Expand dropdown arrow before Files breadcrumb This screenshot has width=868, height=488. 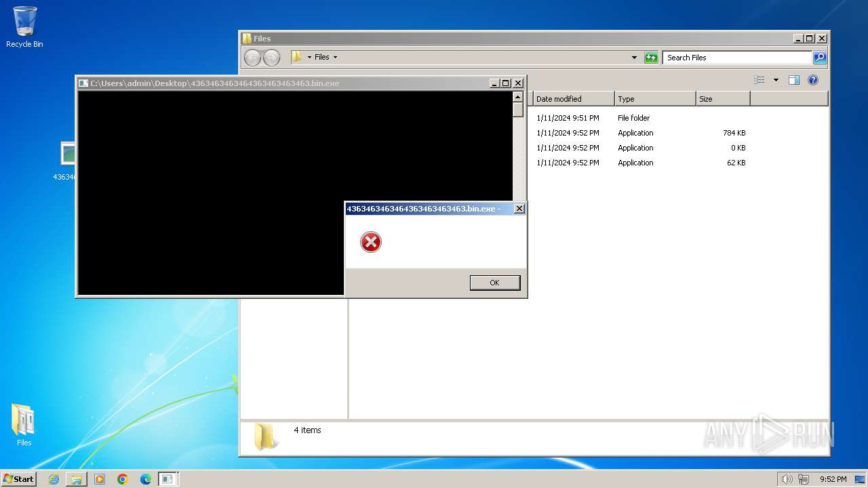click(x=309, y=58)
